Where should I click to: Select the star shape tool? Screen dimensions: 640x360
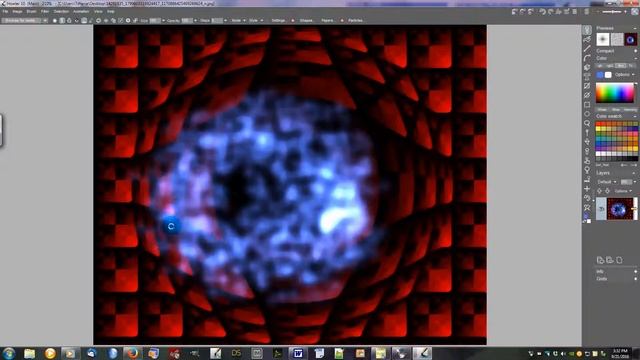587,207
